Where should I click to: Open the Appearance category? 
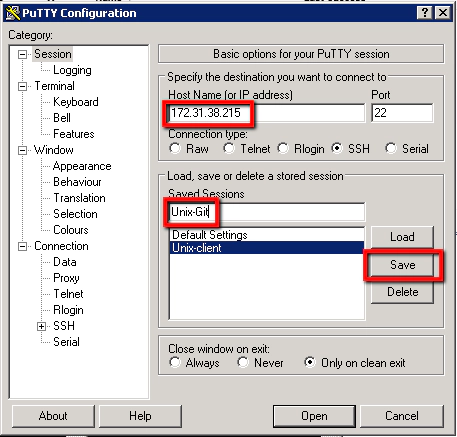pos(82,166)
